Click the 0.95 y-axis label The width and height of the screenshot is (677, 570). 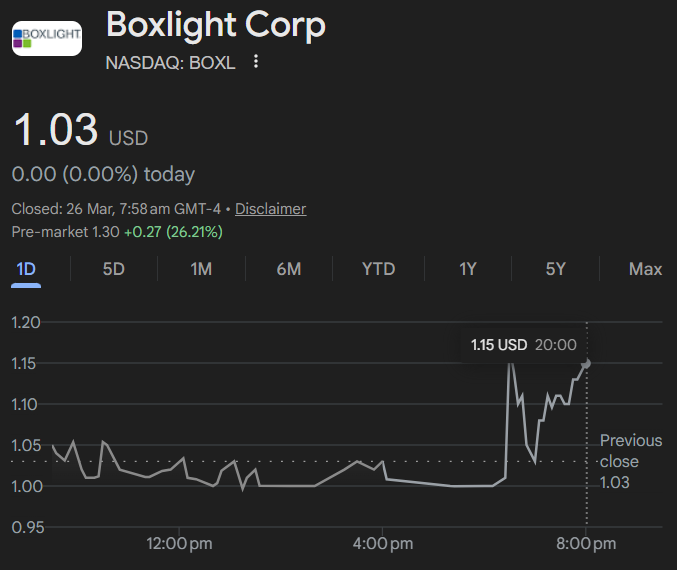coord(28,527)
